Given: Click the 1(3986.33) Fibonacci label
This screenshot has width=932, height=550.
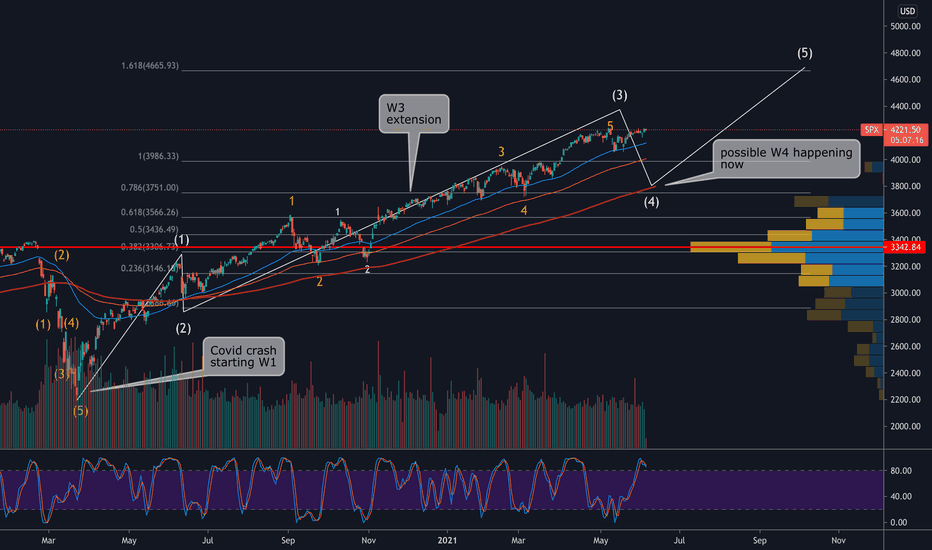Looking at the screenshot, I should 158,156.
